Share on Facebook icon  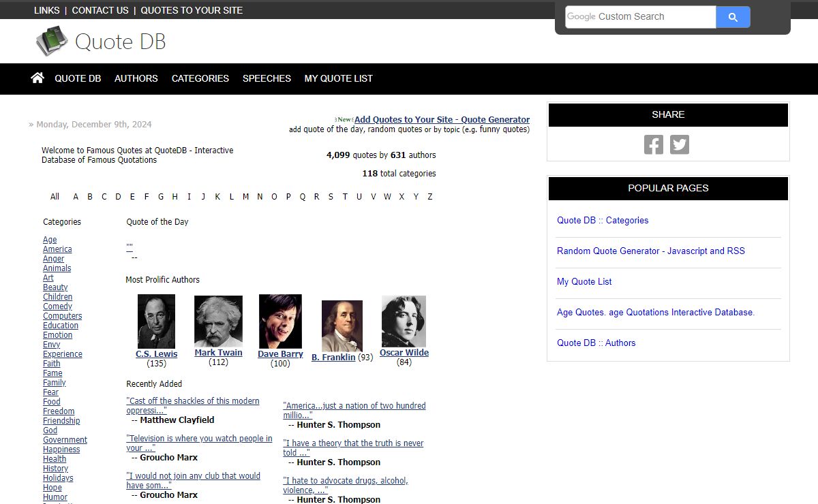pos(654,144)
